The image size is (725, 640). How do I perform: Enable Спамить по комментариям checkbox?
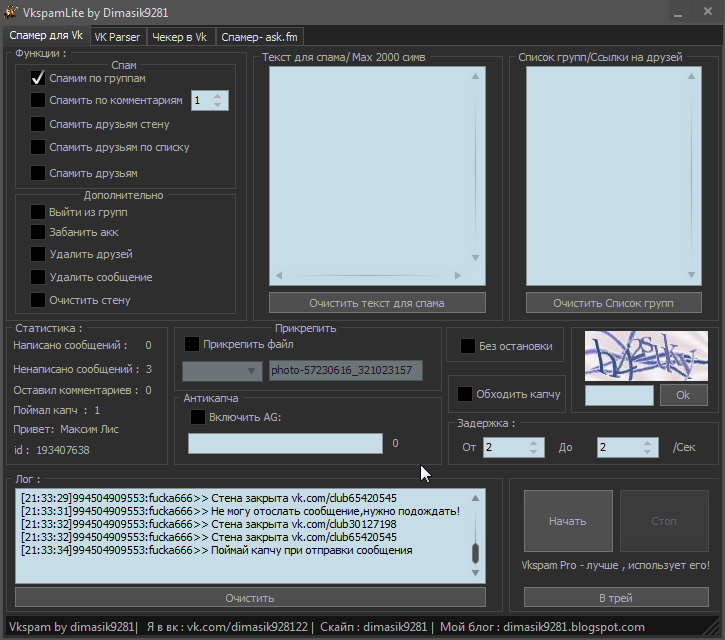click(x=38, y=100)
